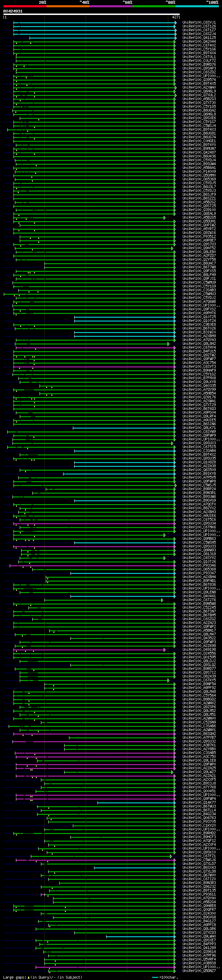Click the AV424931 query label
This screenshot has height=980, width=222.
[13, 11]
